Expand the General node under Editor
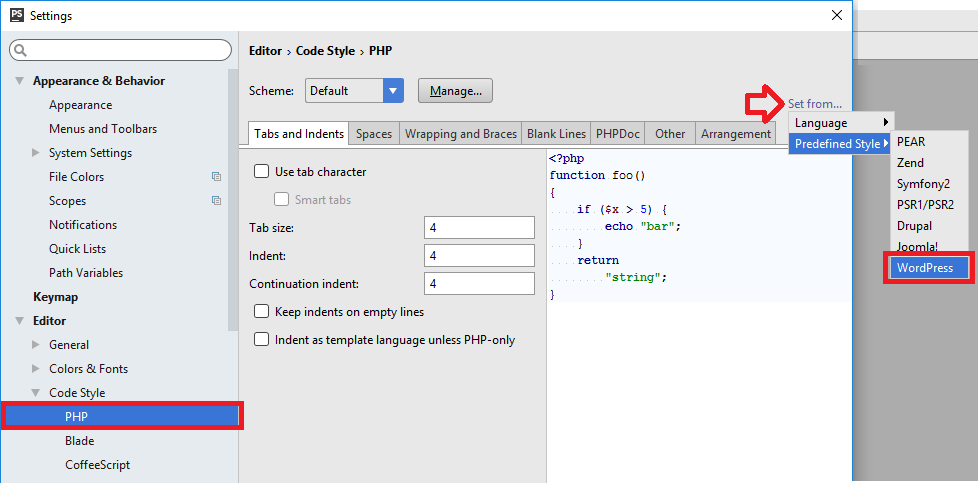Viewport: 978px width, 483px height. tap(36, 344)
